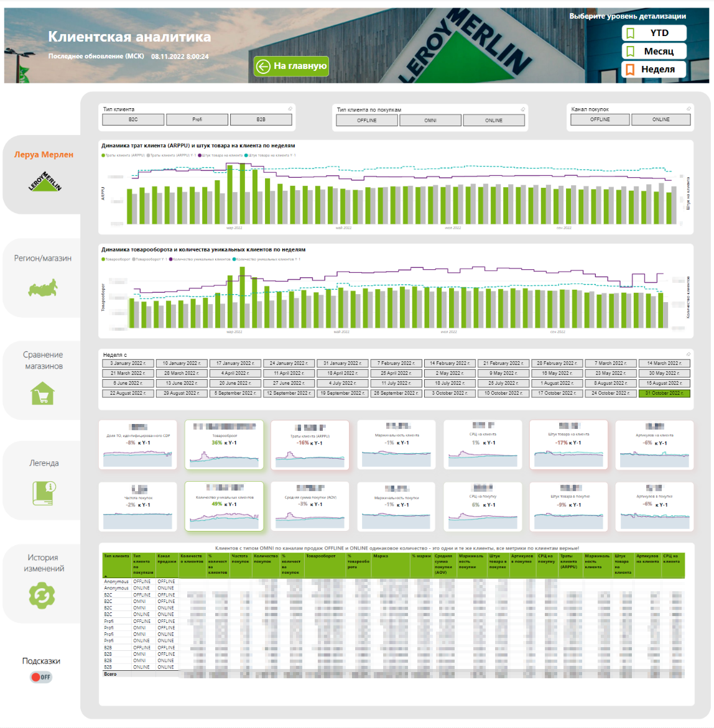Select the Месяц detail level
The image size is (714, 728).
point(654,50)
